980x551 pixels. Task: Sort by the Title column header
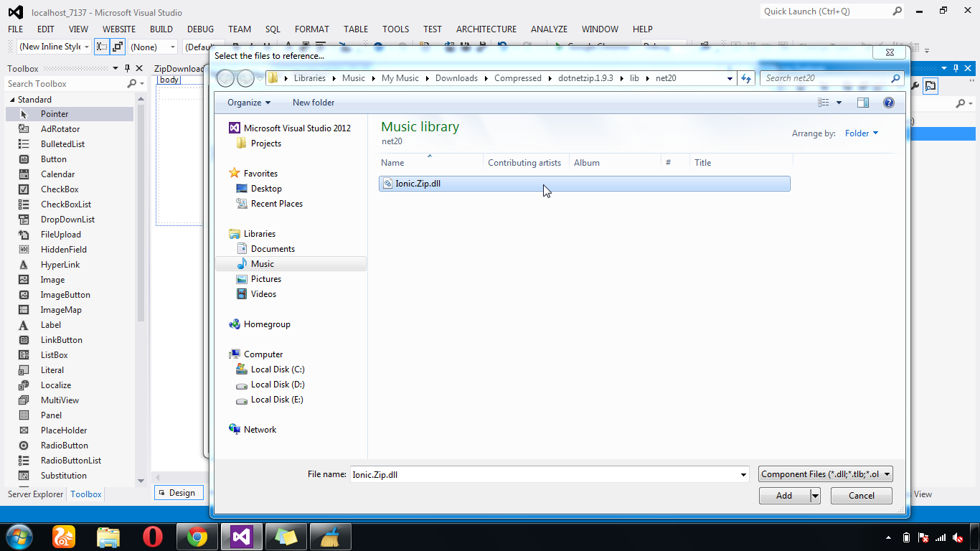tap(740, 163)
